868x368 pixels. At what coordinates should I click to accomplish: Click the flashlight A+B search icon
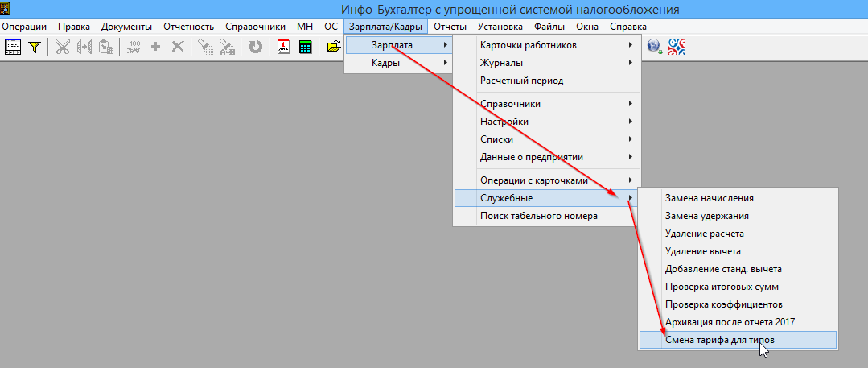(227, 47)
